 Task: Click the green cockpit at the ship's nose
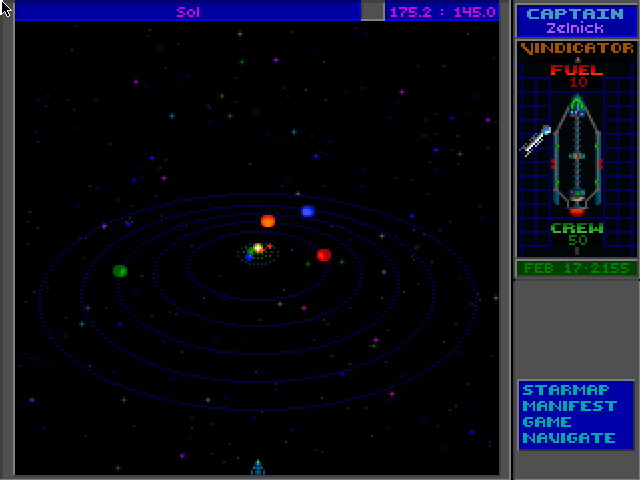[x=577, y=103]
